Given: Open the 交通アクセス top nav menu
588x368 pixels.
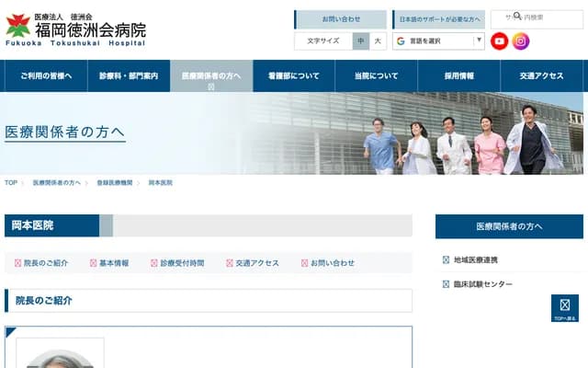Looking at the screenshot, I should [541, 75].
